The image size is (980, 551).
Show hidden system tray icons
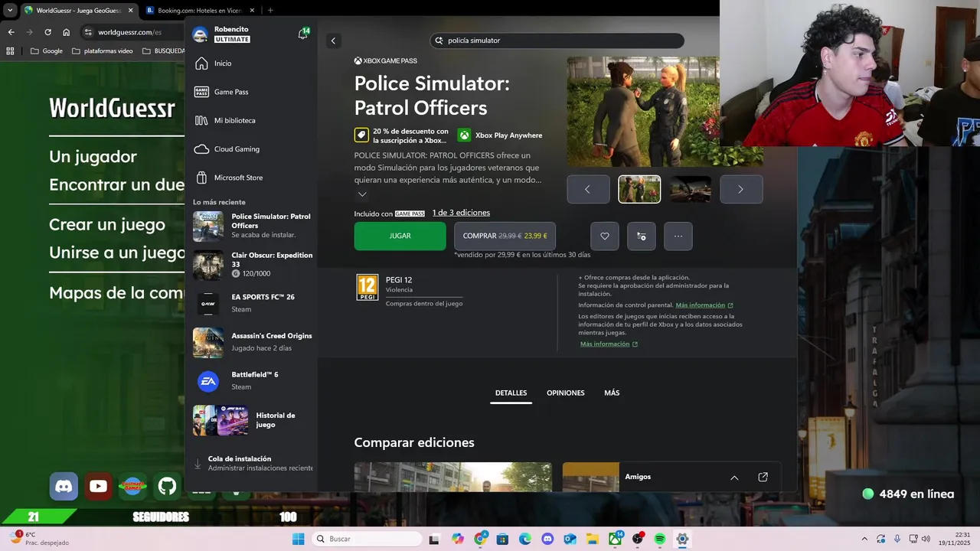(x=864, y=539)
